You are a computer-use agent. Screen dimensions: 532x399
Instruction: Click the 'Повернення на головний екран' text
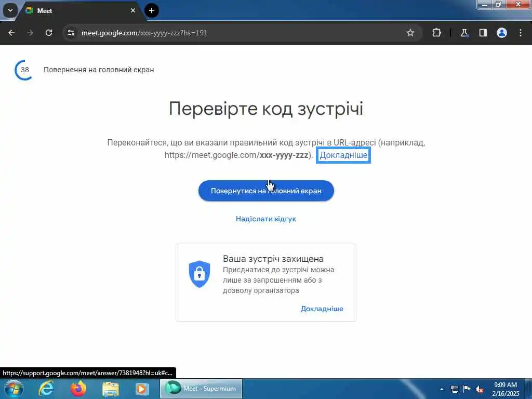pos(99,70)
